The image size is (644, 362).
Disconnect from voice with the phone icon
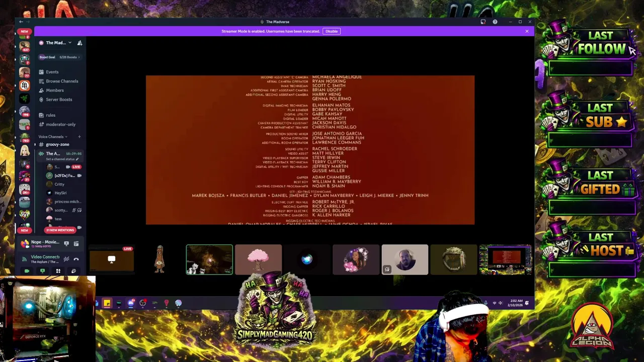coord(76,259)
